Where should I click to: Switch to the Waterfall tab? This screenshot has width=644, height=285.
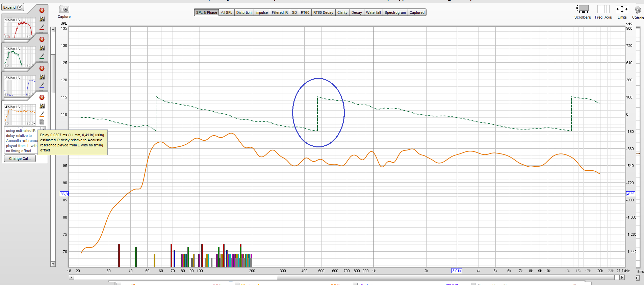tap(373, 12)
